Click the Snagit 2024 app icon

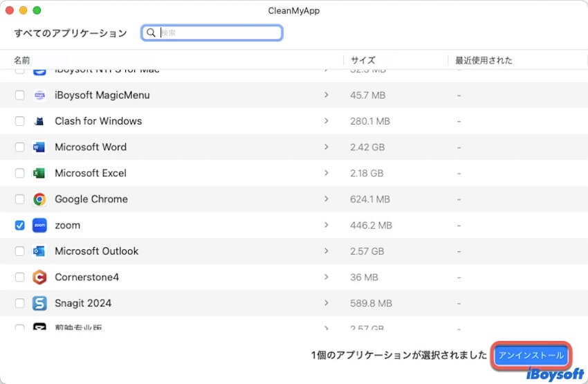click(39, 303)
